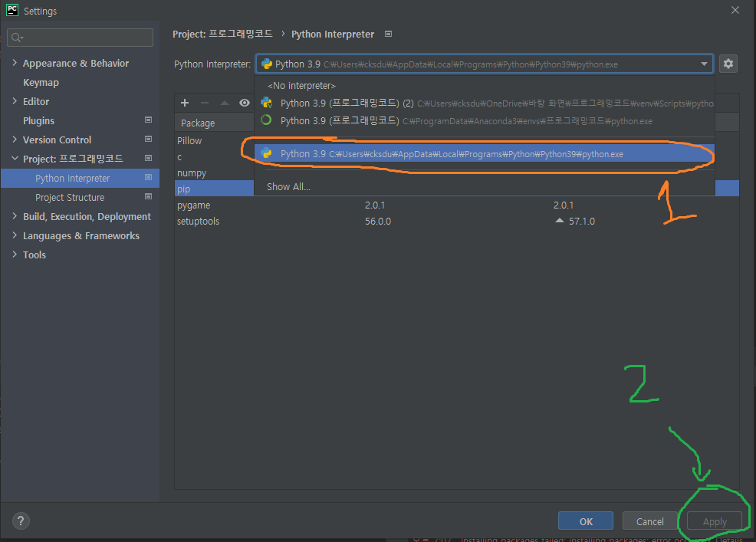The height and width of the screenshot is (542, 756).
Task: Toggle the show early releases eye icon
Action: [245, 103]
